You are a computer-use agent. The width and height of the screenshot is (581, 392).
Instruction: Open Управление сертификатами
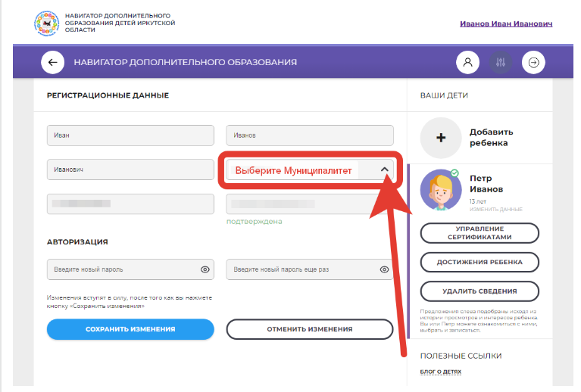point(479,232)
